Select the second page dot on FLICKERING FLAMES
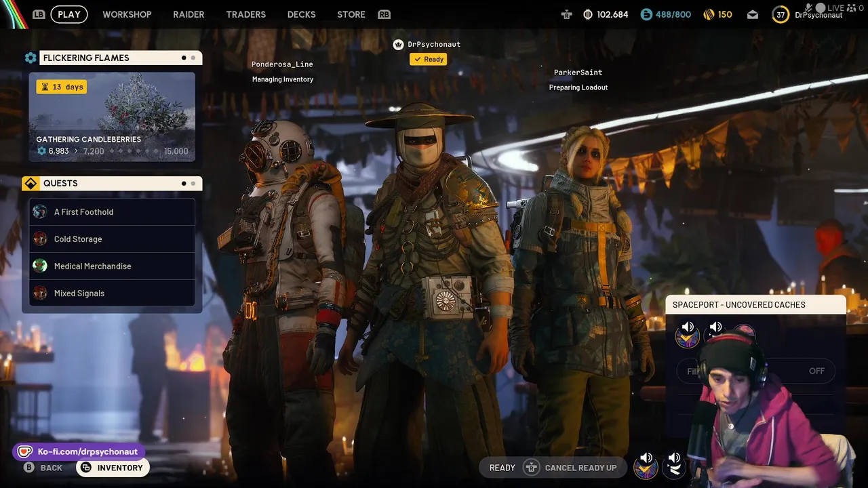Viewport: 868px width, 488px height. 193,58
